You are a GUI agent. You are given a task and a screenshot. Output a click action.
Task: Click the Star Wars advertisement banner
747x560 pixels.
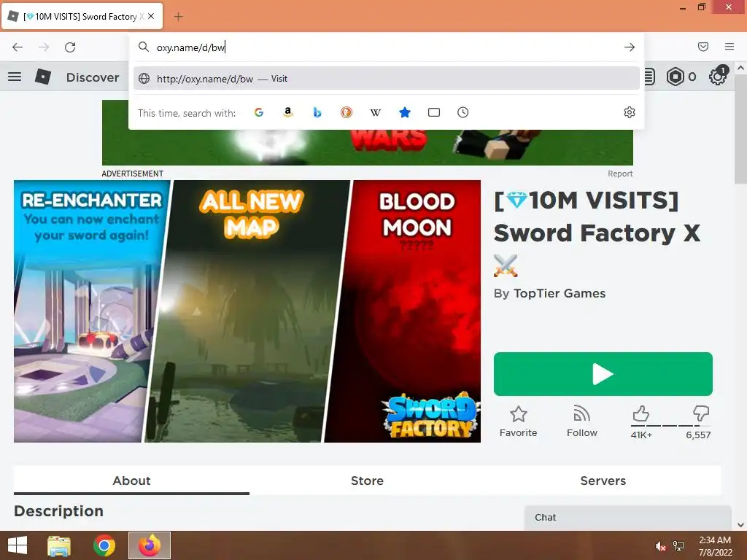(x=368, y=146)
